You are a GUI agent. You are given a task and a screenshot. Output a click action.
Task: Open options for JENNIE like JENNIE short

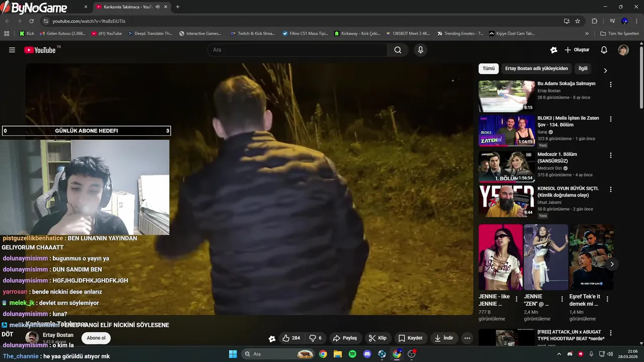[516, 299]
